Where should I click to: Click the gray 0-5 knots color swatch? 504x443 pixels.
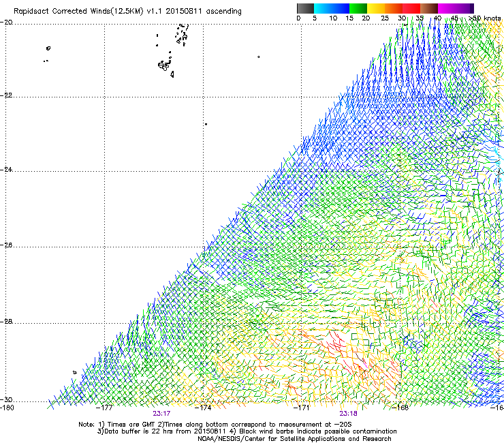point(305,8)
